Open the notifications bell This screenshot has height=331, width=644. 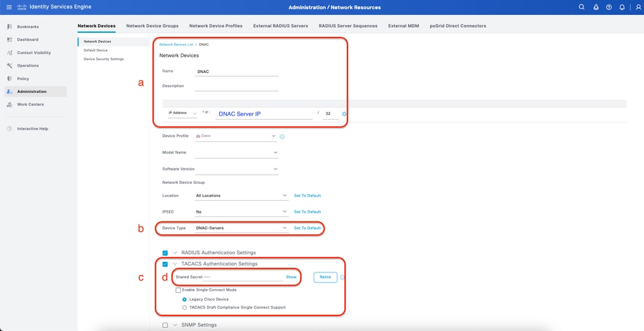tap(622, 7)
